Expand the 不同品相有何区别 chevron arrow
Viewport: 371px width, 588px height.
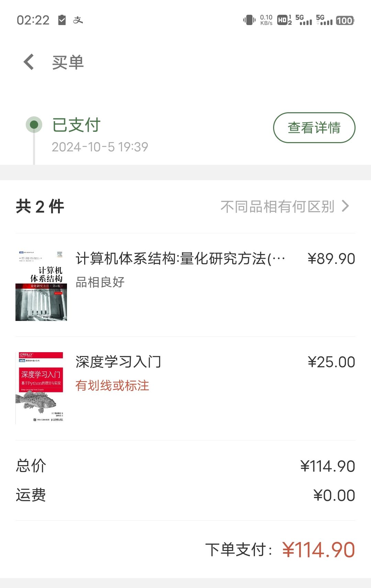346,206
